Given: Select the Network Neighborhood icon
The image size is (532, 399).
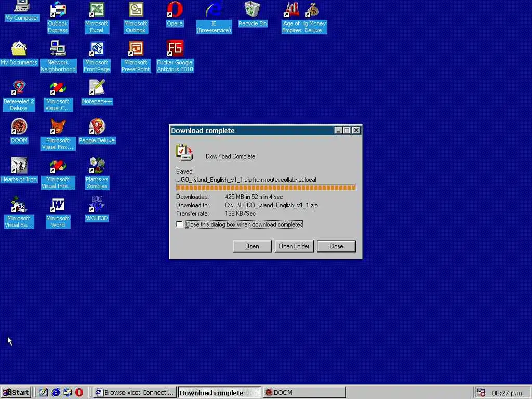Looking at the screenshot, I should coord(58,56).
